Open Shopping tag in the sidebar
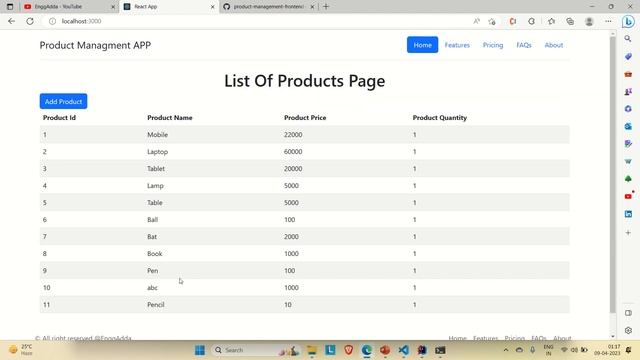Screen dimensions: 640x360 (x=628, y=56)
